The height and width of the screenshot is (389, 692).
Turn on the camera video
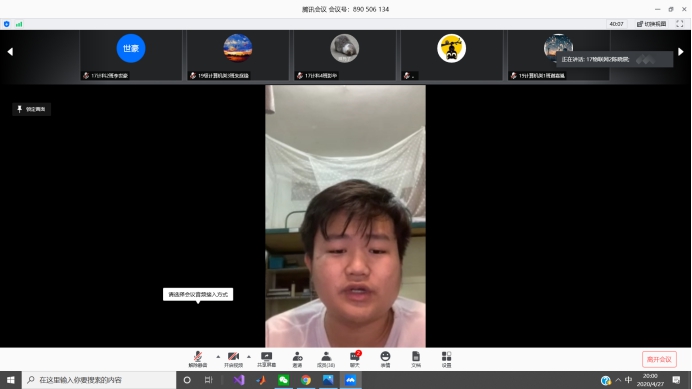(x=233, y=359)
